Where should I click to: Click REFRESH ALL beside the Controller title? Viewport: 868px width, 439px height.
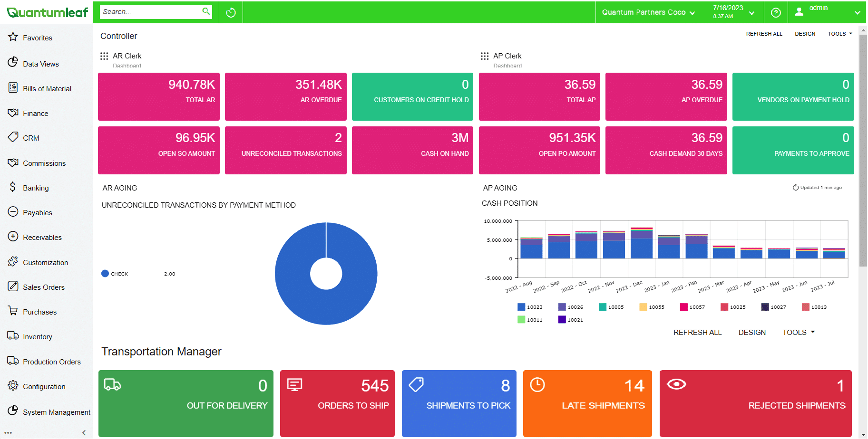coord(764,34)
